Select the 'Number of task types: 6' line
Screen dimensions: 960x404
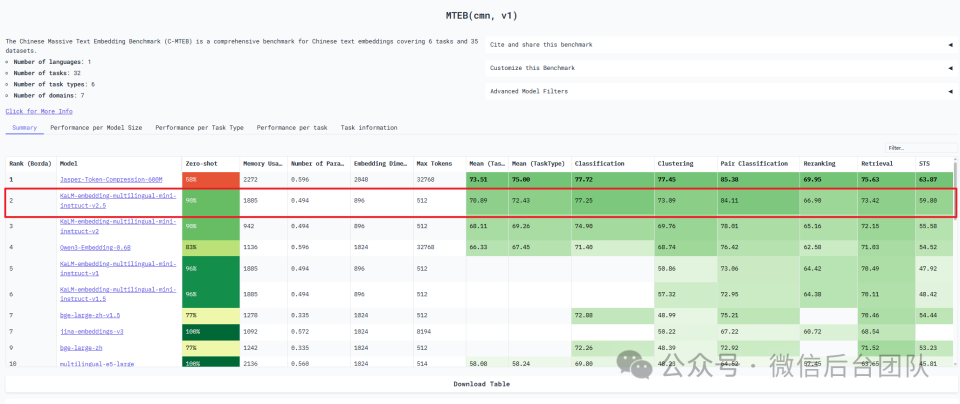click(54, 84)
